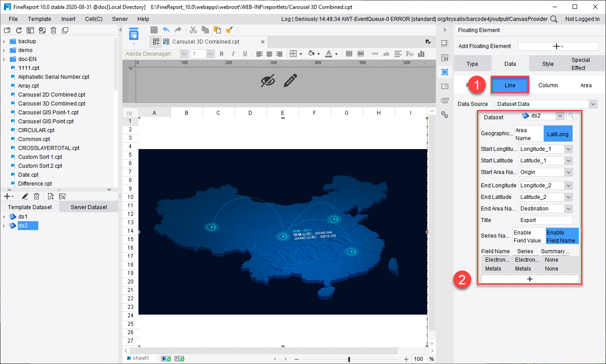Toggle the hidden eye icon above the sheet
Screen dimensions: 606x364
pyautogui.click(x=268, y=81)
